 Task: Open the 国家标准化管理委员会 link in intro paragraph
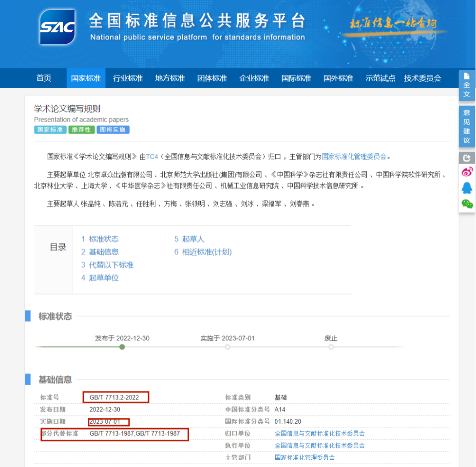coord(354,157)
